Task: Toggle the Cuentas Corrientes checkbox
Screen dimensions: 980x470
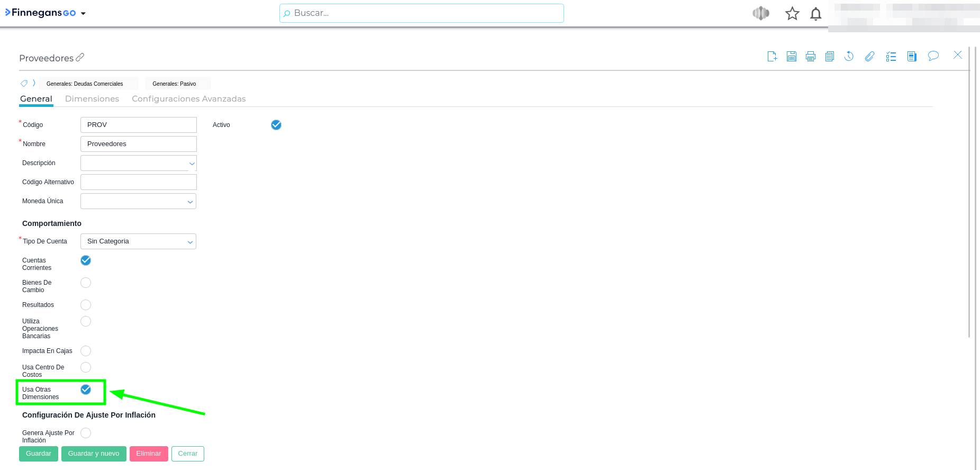Action: [86, 260]
